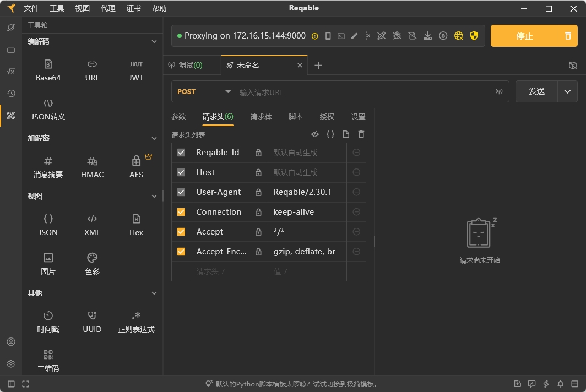Click the pencil edit icon in proxy bar

pyautogui.click(x=354, y=36)
